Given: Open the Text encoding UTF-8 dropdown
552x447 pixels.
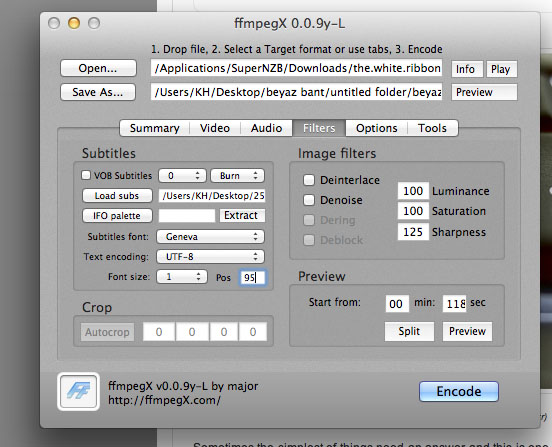Looking at the screenshot, I should click(210, 257).
